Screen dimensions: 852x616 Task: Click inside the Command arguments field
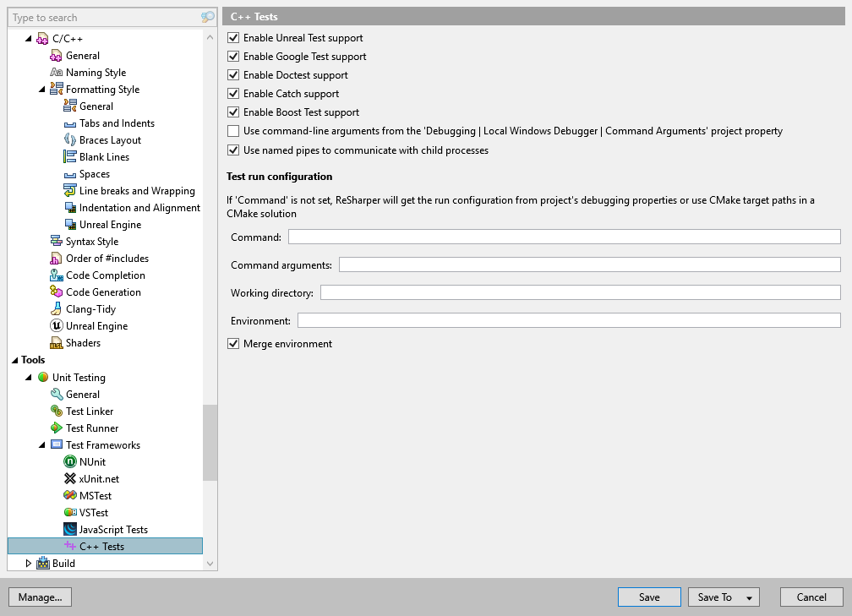pyautogui.click(x=592, y=264)
